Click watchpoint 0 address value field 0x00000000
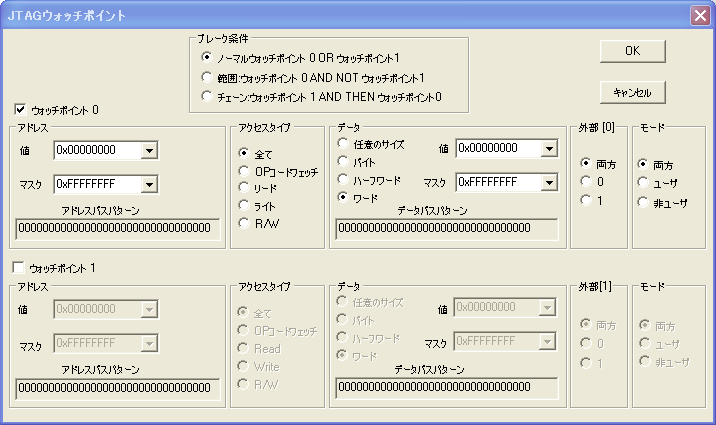 (x=97, y=151)
